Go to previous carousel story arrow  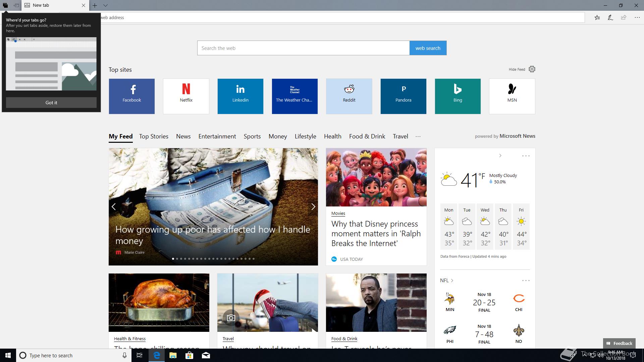(x=114, y=207)
